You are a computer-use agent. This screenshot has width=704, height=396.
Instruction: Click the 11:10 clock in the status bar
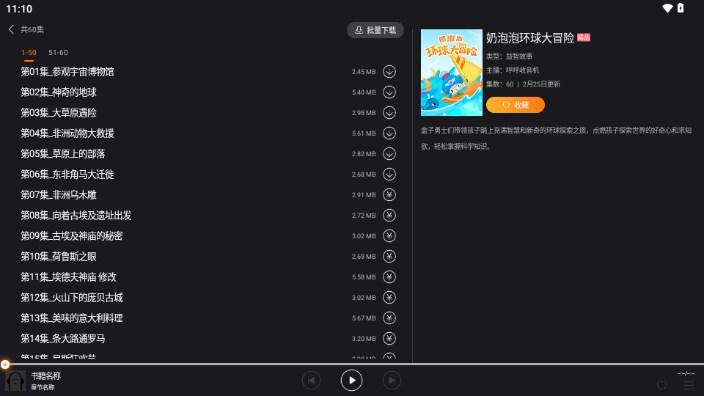point(19,9)
